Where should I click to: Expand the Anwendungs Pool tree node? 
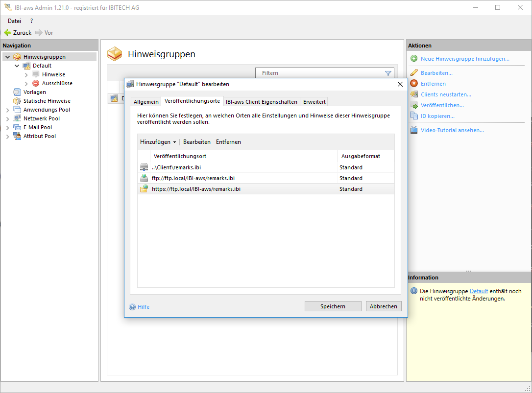point(7,110)
